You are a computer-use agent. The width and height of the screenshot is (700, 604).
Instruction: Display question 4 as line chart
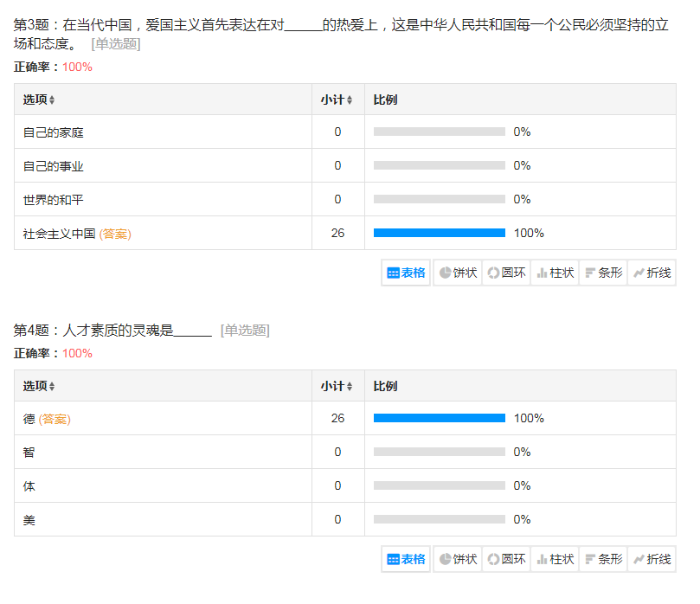point(652,559)
